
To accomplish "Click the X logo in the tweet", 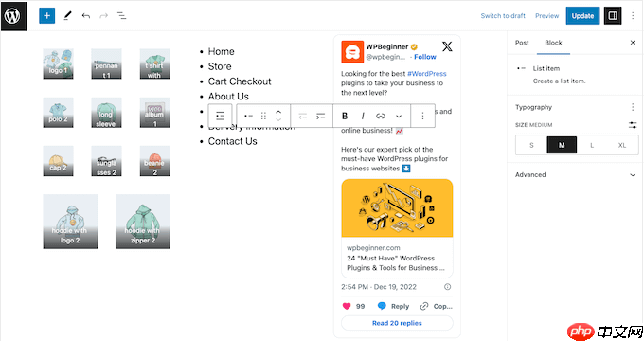I will point(447,46).
